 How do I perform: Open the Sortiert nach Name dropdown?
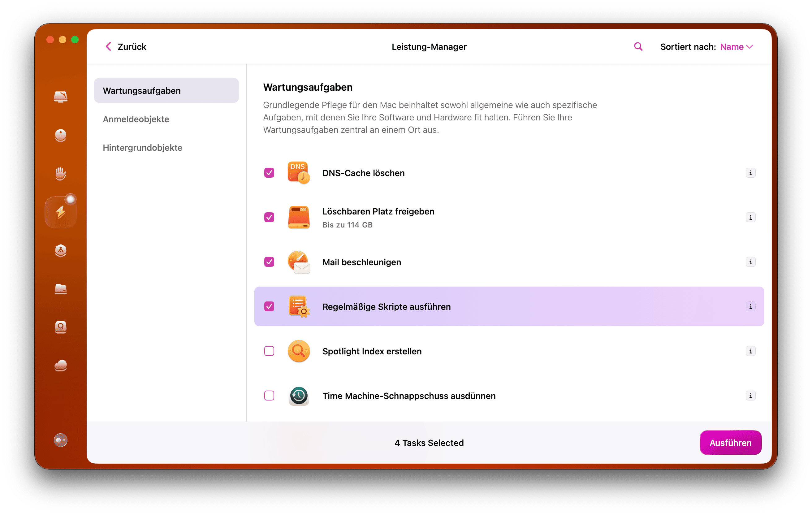pos(736,46)
